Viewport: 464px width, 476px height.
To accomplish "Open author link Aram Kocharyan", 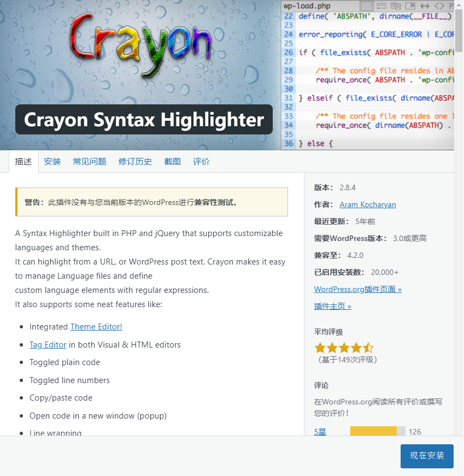I will pyautogui.click(x=368, y=204).
